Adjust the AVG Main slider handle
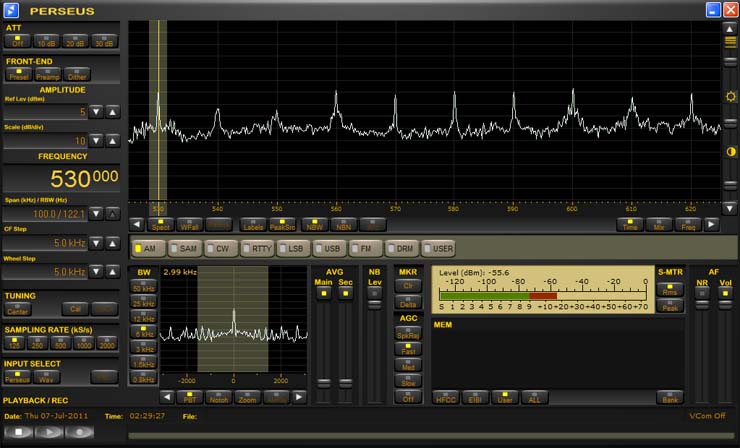The width and height of the screenshot is (740, 448). (324, 383)
